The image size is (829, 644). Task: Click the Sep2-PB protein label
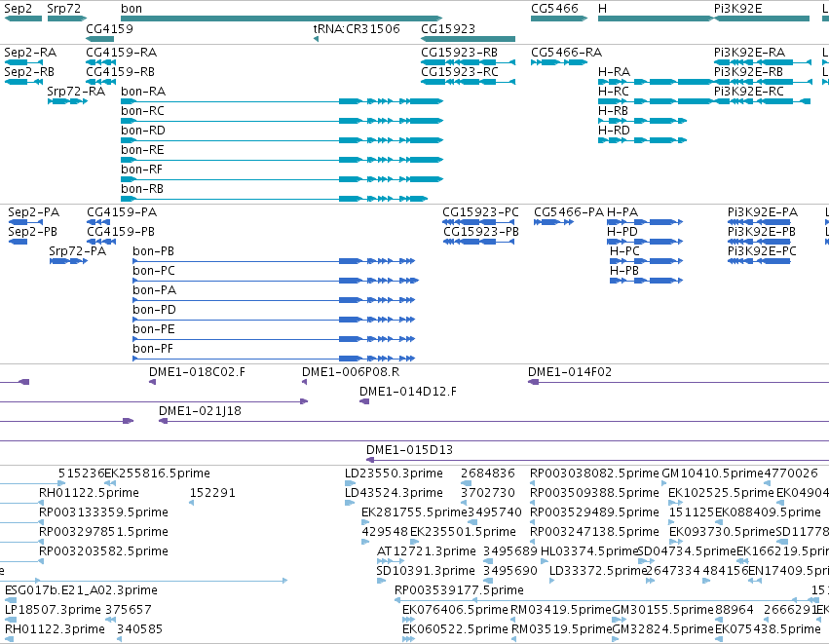point(33,232)
